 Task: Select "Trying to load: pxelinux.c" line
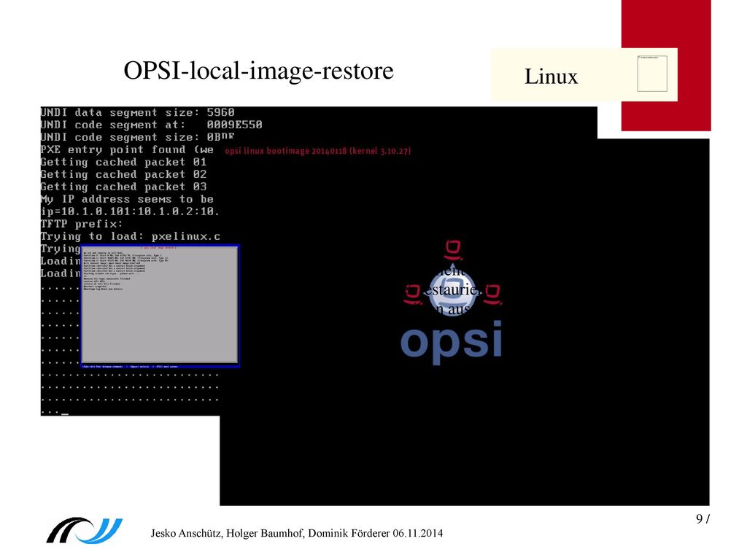pyautogui.click(x=130, y=236)
